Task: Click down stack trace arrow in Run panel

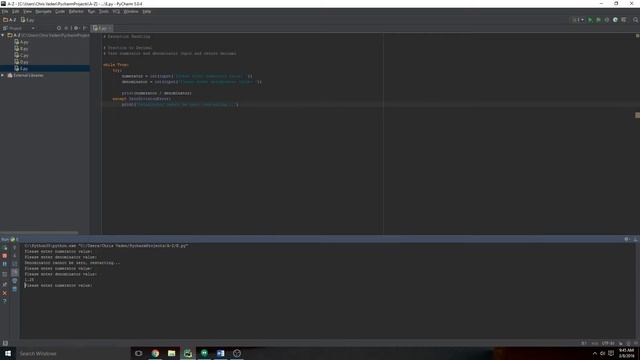Action: point(15,256)
